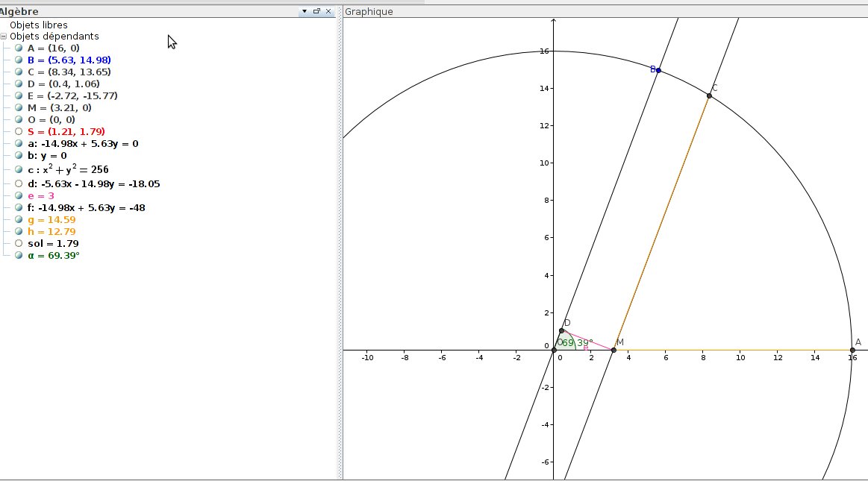
Task: Toggle visibility of line a
Action: (x=19, y=144)
